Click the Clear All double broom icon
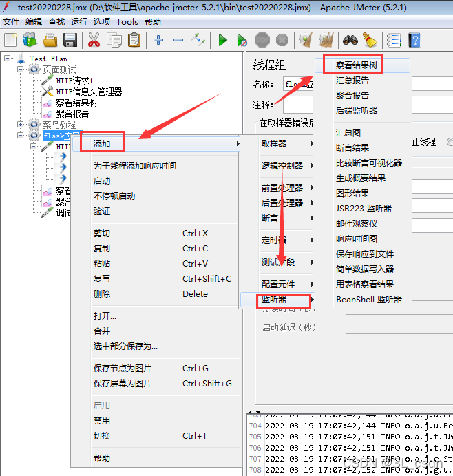 click(326, 40)
